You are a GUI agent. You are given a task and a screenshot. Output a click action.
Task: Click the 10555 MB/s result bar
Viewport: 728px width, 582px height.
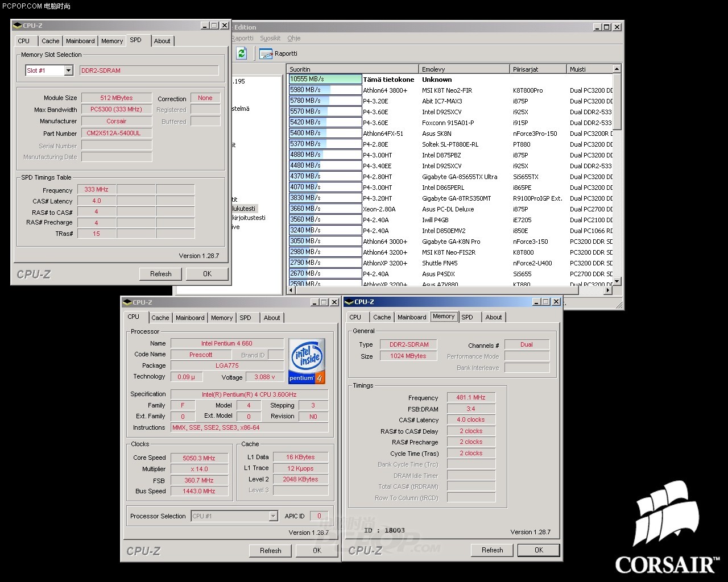pos(325,79)
